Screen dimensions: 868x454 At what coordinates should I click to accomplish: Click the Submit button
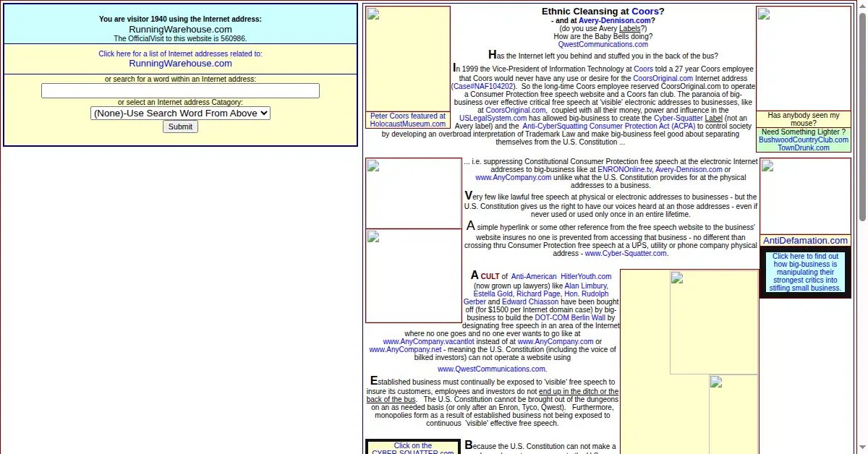click(x=180, y=127)
